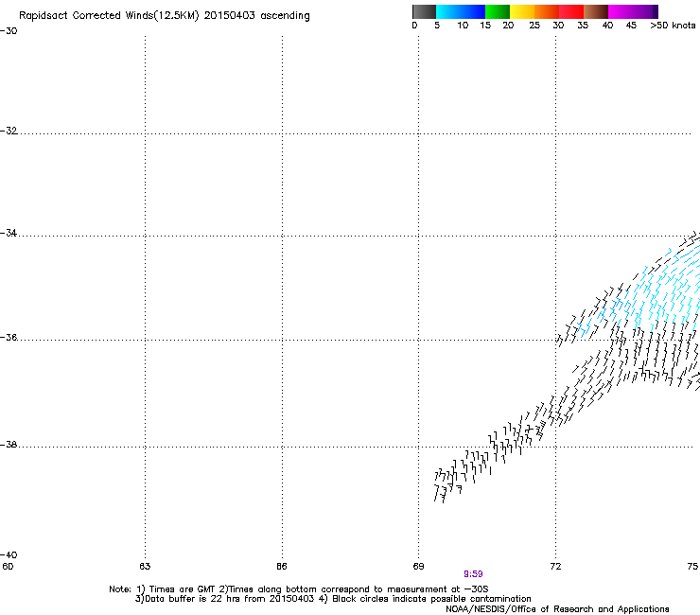The height and width of the screenshot is (615, 700).
Task: Click the red 30-35 knots legend swatch
Action: (x=571, y=11)
